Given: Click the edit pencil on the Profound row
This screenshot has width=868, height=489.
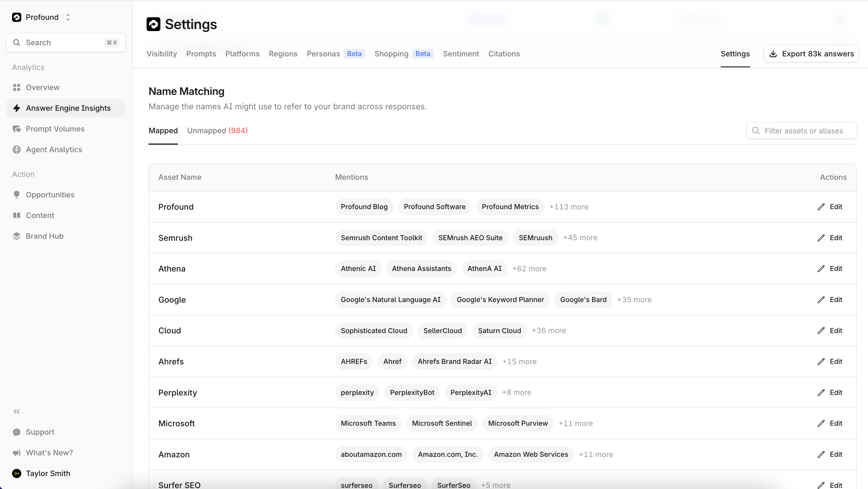Looking at the screenshot, I should 821,207.
